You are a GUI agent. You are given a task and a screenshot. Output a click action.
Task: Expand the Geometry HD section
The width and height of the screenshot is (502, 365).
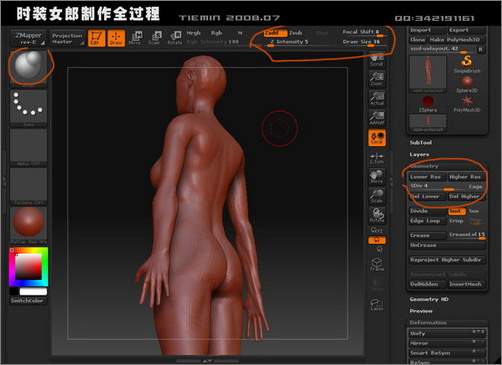(x=429, y=299)
